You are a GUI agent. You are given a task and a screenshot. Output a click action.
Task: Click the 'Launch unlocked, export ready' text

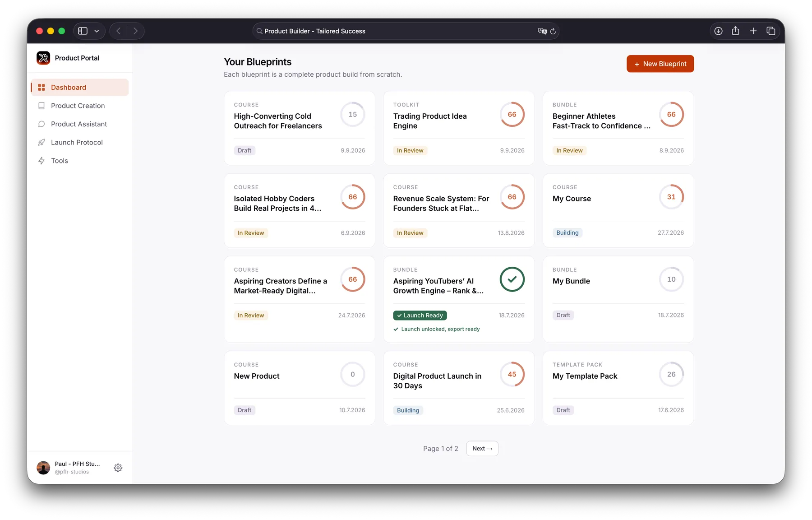pyautogui.click(x=440, y=329)
